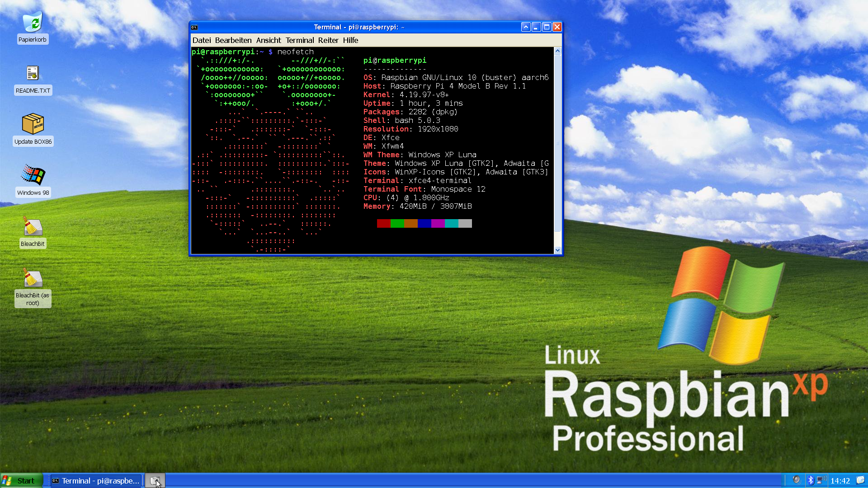Maximize the terminal window

tap(546, 27)
